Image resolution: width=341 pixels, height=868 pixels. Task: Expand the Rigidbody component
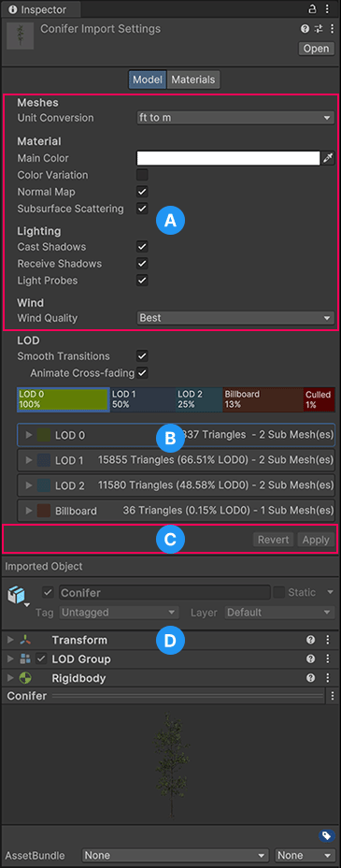pos(10,677)
